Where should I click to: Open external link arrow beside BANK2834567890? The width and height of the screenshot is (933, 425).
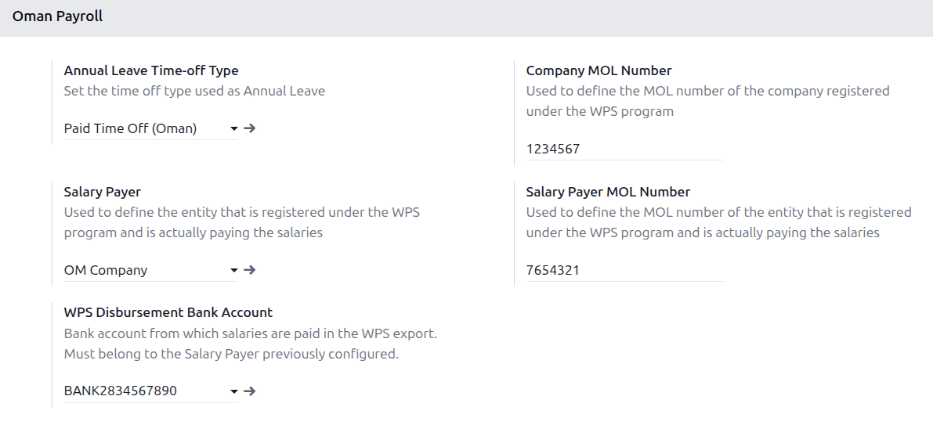tap(249, 391)
